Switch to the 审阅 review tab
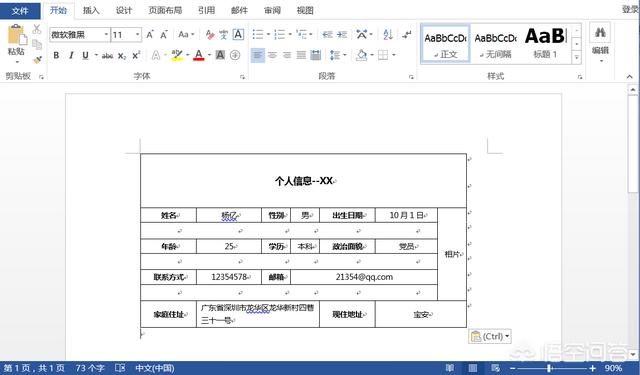The height and width of the screenshot is (375, 640). [x=272, y=11]
